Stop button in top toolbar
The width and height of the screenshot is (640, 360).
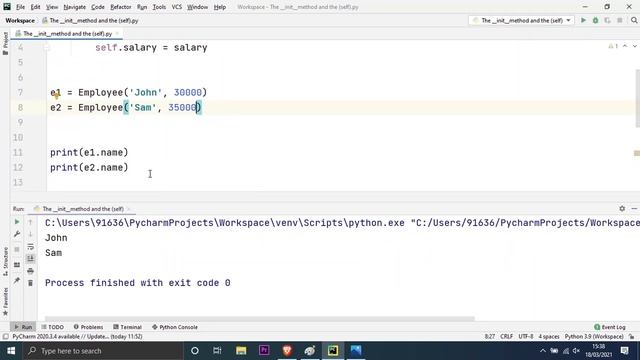620,20
